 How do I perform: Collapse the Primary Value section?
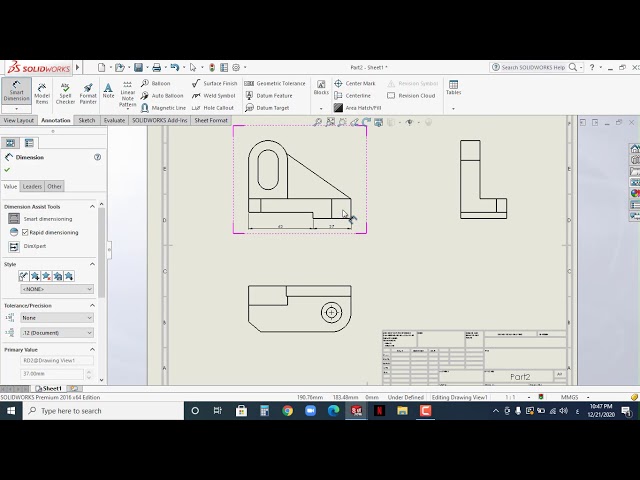coord(92,349)
